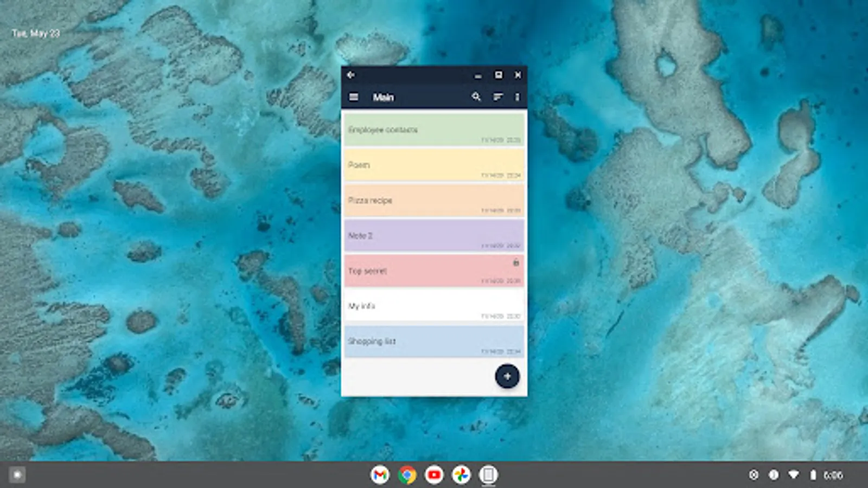The height and width of the screenshot is (488, 868).
Task: Open the three-dot overflow menu
Action: coord(517,97)
